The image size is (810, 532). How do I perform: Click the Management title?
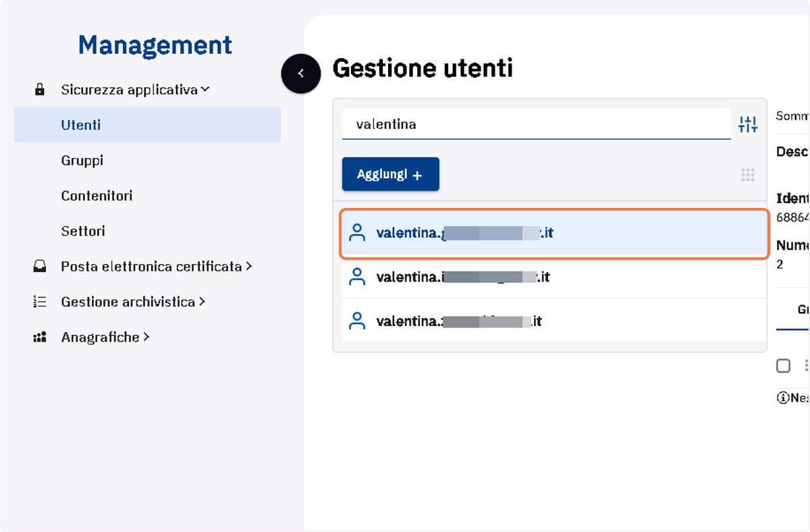tap(155, 45)
